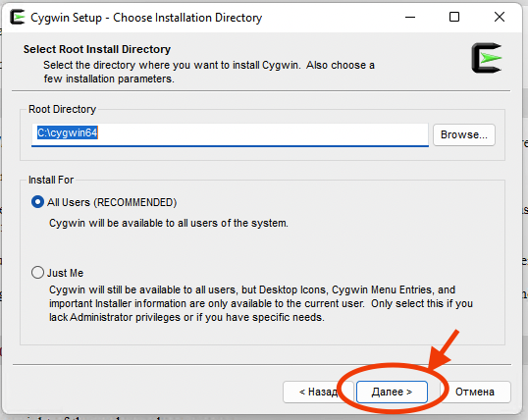Click the Select Root Install Directory heading
This screenshot has width=528, height=420.
click(97, 49)
